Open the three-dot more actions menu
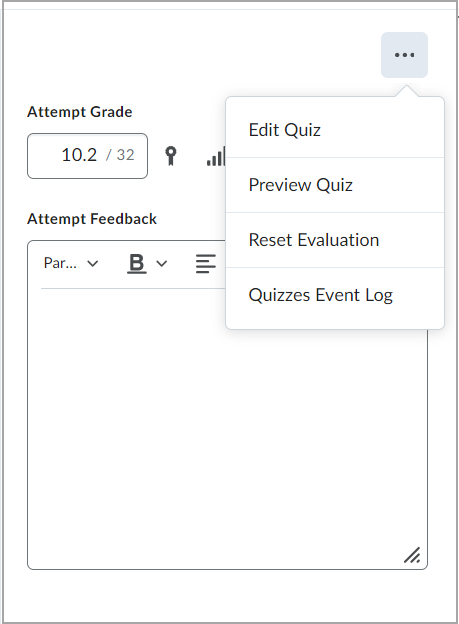The height and width of the screenshot is (624, 459). pyautogui.click(x=404, y=55)
